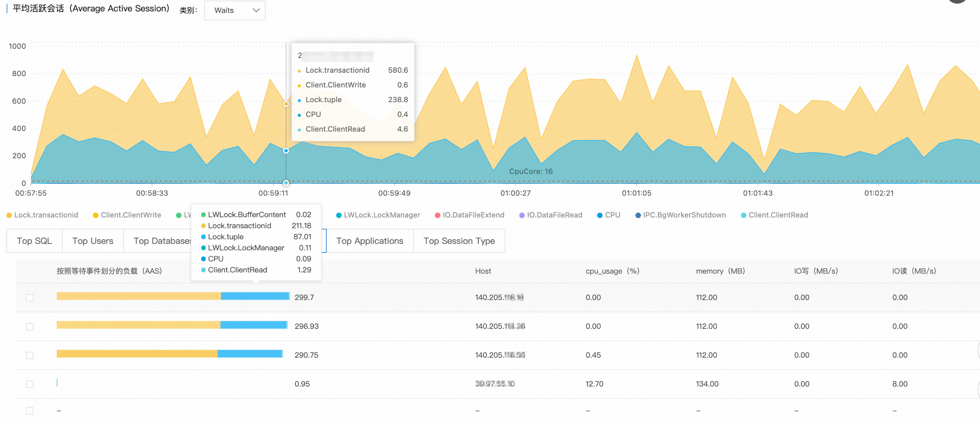
Task: Toggle Lock.transactionid legend dot
Action: tap(10, 215)
